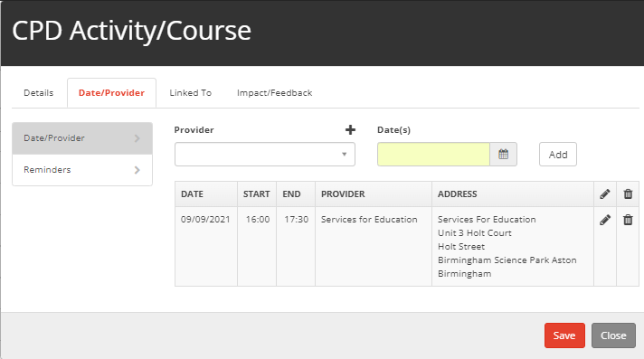The image size is (644, 359).
Task: Select the Reminders sidebar item
Action: (x=82, y=170)
